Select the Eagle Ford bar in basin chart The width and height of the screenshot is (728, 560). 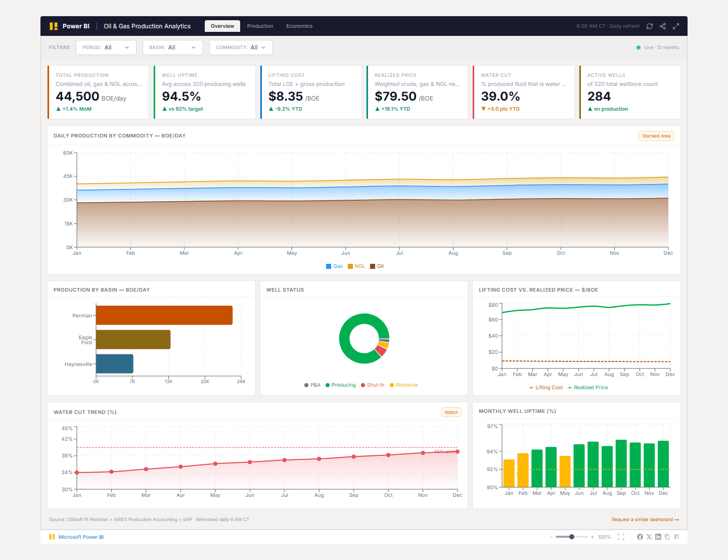[x=133, y=340]
